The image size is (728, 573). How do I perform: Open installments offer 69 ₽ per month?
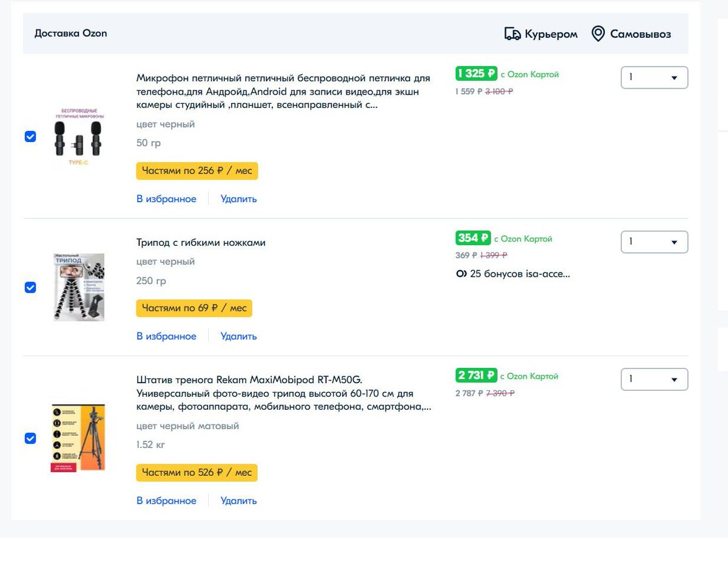point(194,308)
